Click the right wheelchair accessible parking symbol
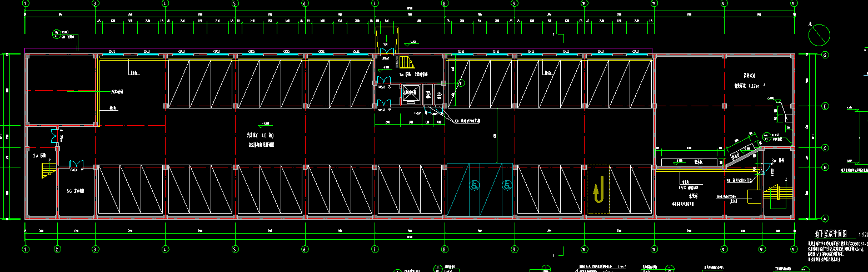This screenshot has width=868, height=272. click(x=507, y=185)
